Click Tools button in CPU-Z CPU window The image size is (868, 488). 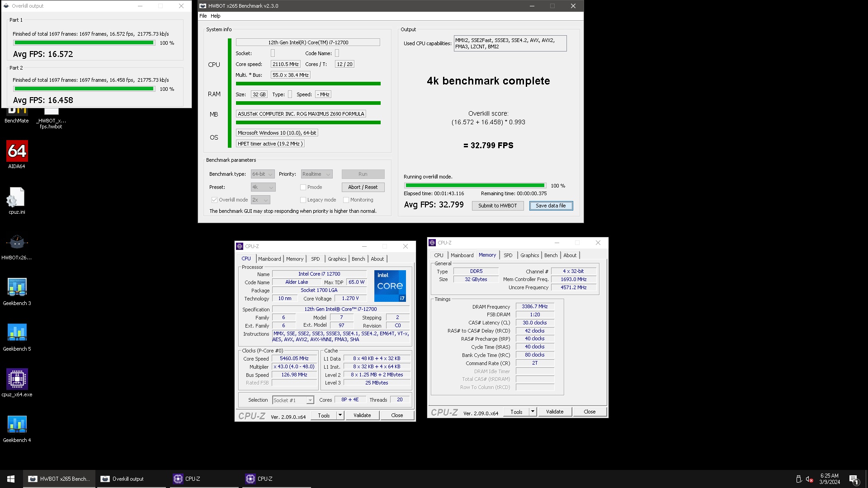pos(324,415)
